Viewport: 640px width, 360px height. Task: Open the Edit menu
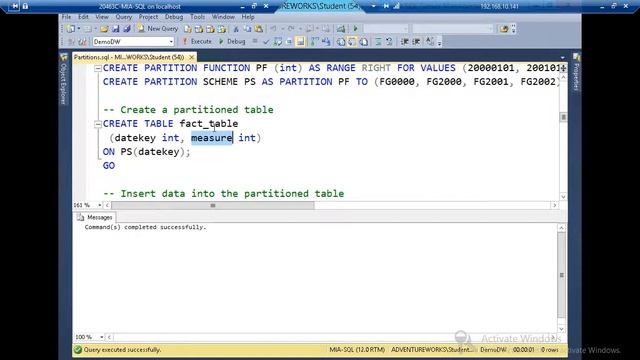point(83,17)
